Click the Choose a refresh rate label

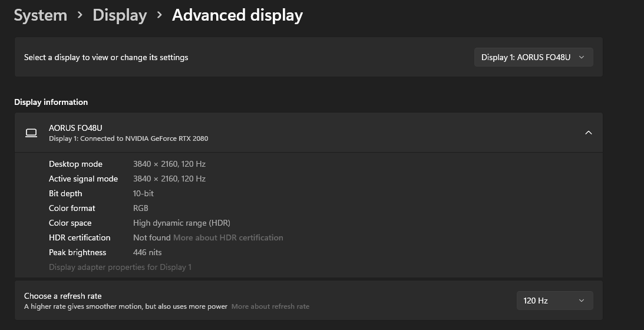(x=63, y=296)
